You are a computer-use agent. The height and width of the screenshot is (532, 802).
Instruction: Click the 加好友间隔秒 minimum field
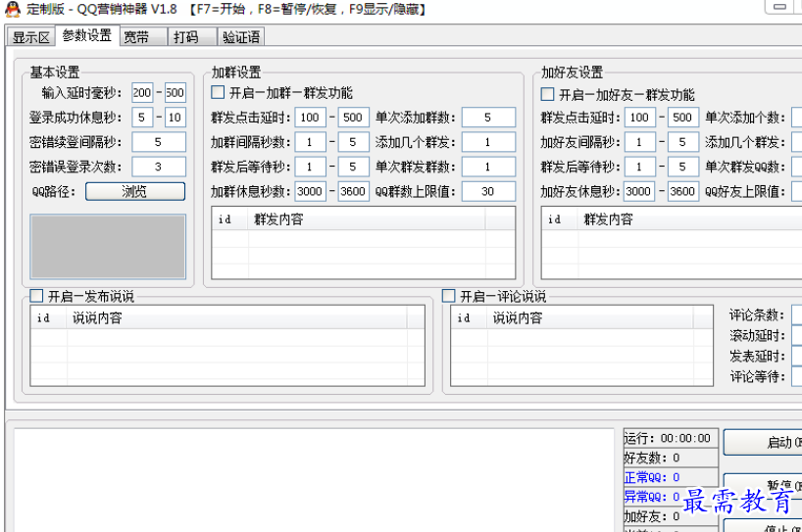639,142
